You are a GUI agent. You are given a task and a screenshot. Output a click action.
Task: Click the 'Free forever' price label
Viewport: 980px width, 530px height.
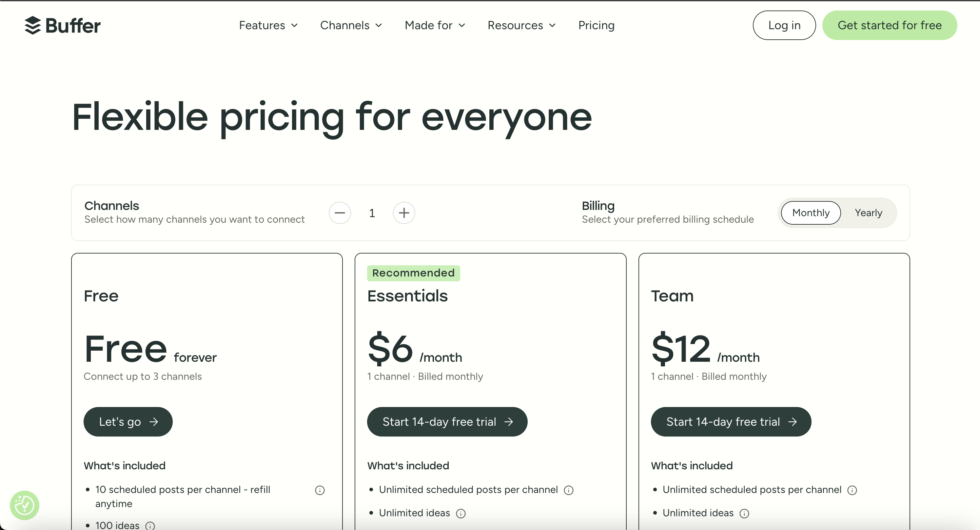pyautogui.click(x=150, y=349)
